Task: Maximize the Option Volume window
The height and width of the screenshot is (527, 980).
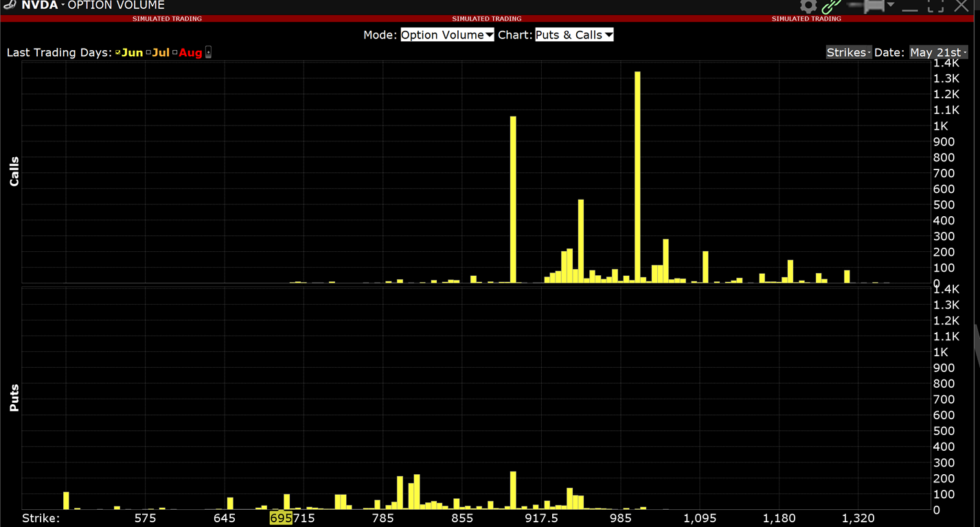Action: coord(935,6)
